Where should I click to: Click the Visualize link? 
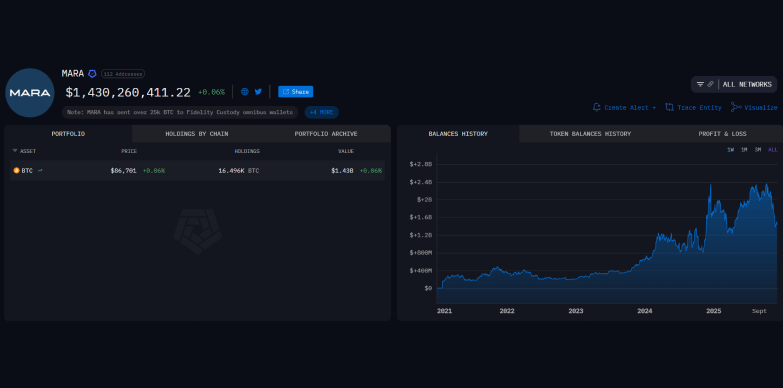pos(761,107)
